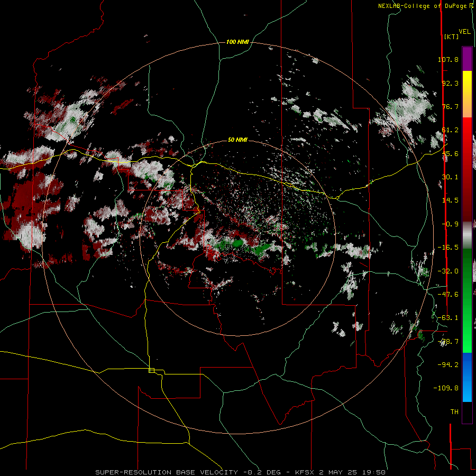476x476 pixels.
Task: Click the 92.3 legend value
Action: pos(450,83)
